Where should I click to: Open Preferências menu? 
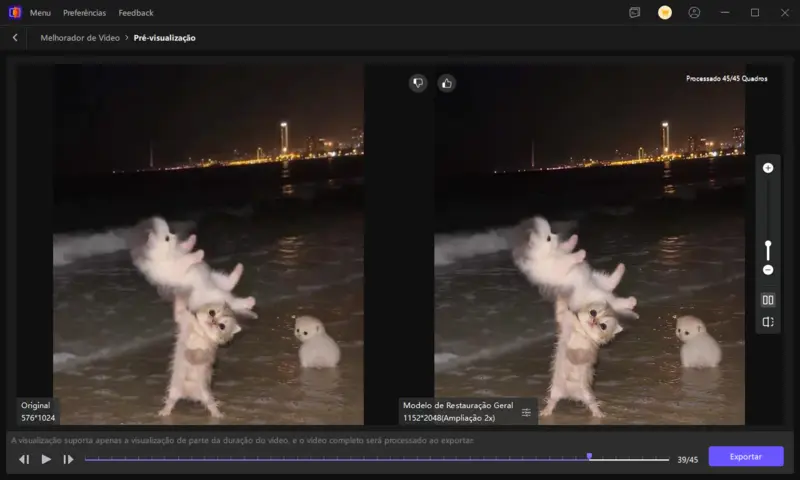pos(85,13)
